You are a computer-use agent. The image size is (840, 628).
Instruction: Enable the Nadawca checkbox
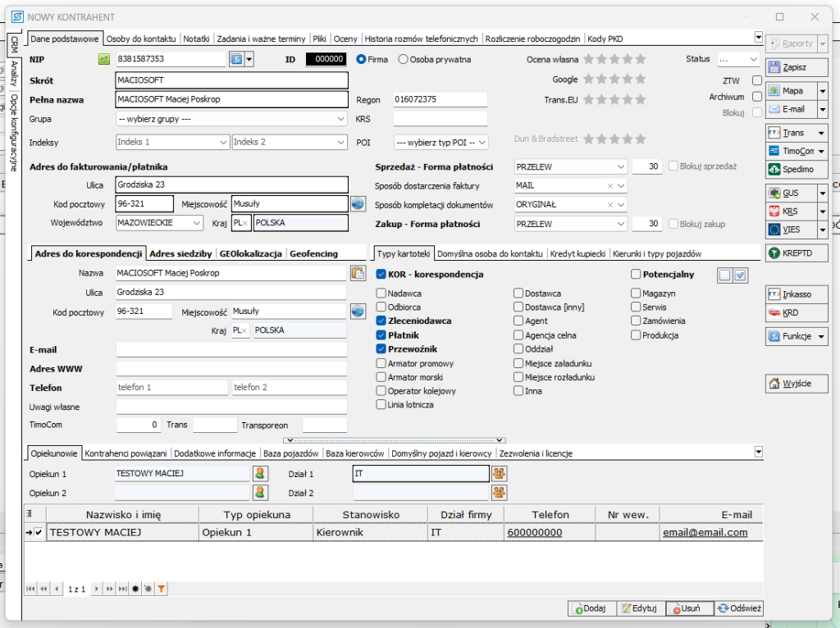pyautogui.click(x=381, y=294)
